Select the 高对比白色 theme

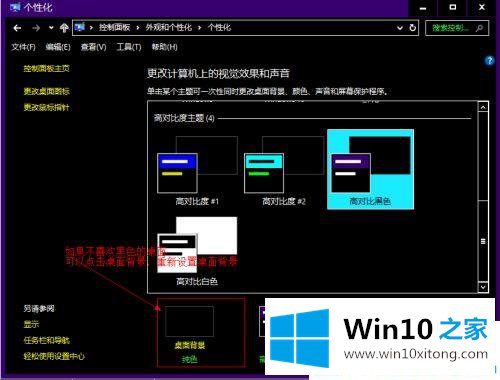click(x=197, y=251)
